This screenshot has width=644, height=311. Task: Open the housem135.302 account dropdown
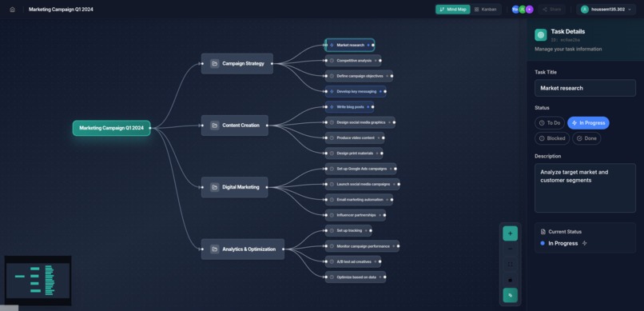click(x=606, y=9)
